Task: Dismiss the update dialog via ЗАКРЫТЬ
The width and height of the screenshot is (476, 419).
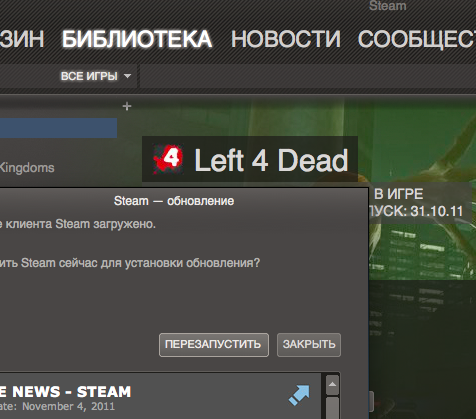Action: 309,345
